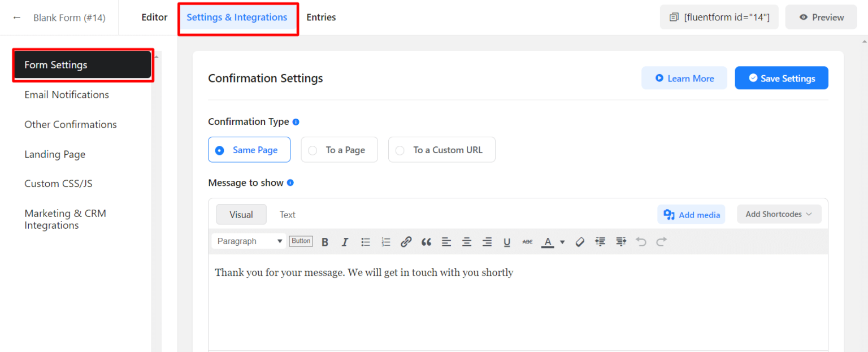Apply italic formatting to the text

pyautogui.click(x=345, y=241)
